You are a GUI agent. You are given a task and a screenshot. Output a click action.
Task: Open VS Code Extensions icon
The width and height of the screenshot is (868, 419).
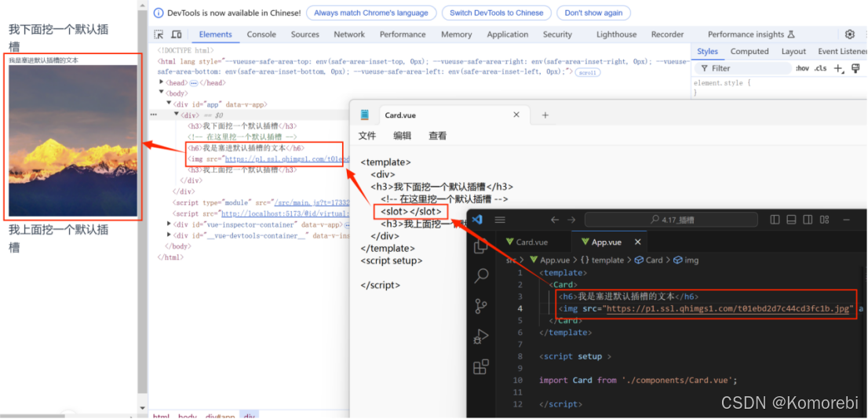click(481, 366)
